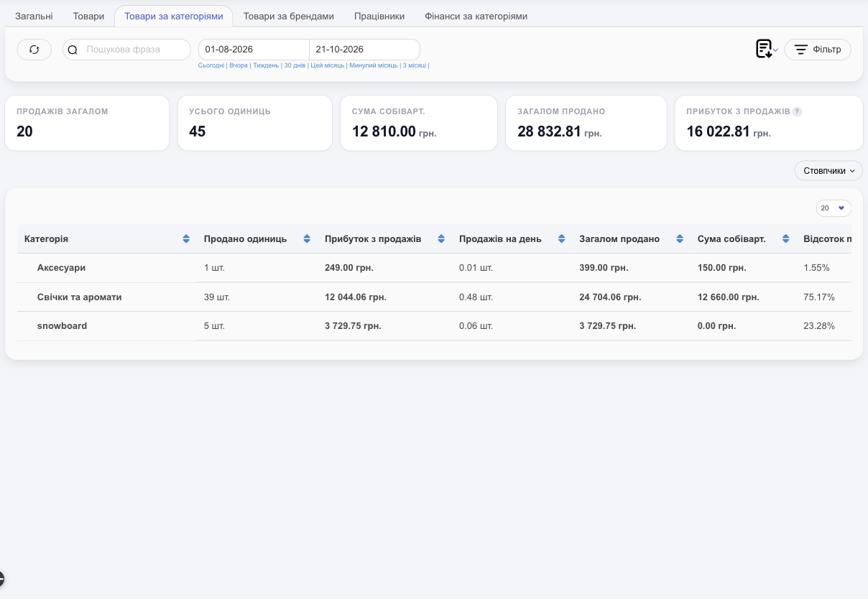Click the 39 шт. units sold cell
This screenshot has height=599, width=868.
coord(217,297)
